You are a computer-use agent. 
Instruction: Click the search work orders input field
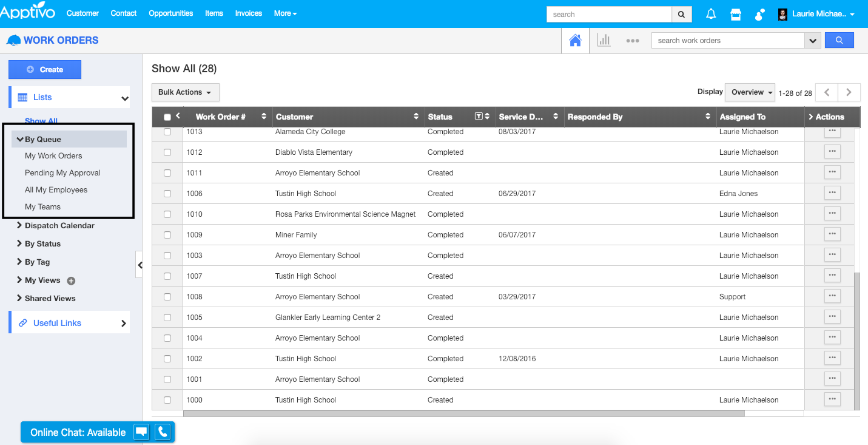(x=728, y=41)
